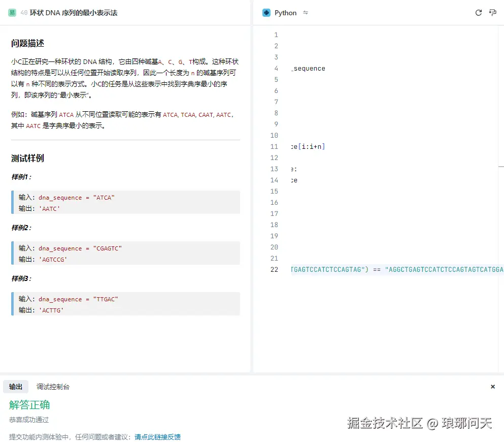This screenshot has height=442, width=504.
Task: Click the editor's vertical scrollbar
Action: click(x=502, y=167)
